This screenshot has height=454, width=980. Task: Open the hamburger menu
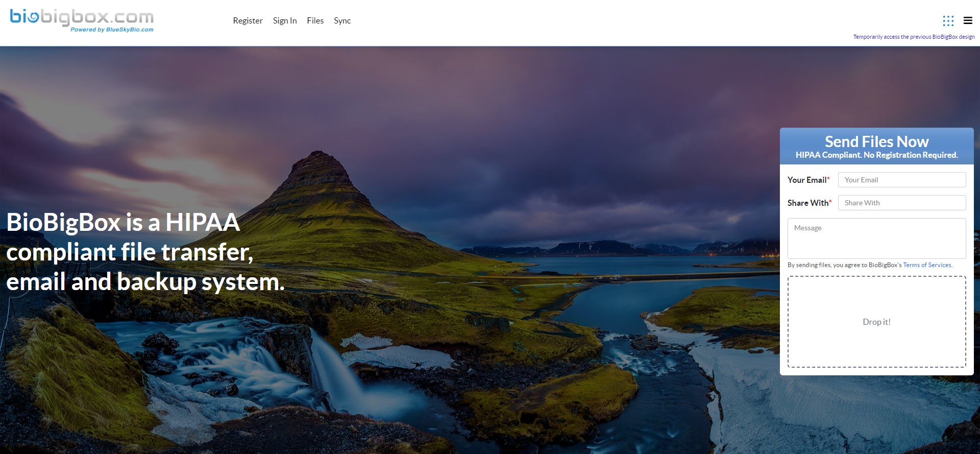point(968,20)
